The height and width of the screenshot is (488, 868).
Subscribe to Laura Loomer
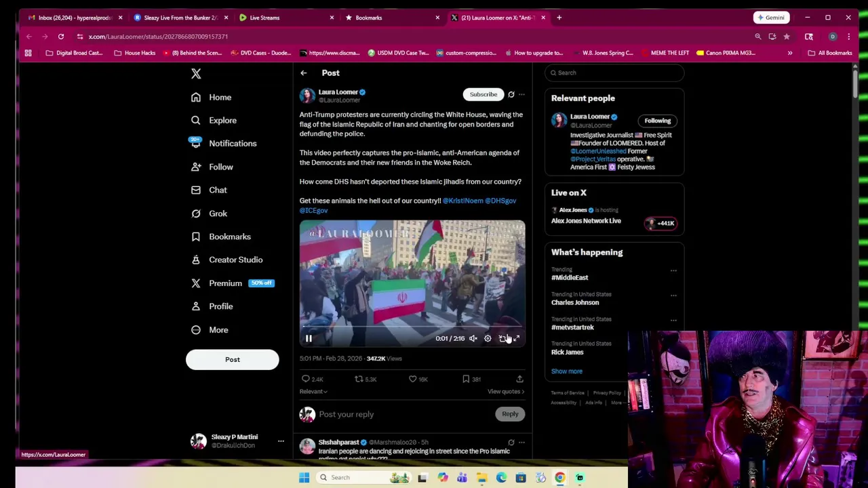click(484, 94)
